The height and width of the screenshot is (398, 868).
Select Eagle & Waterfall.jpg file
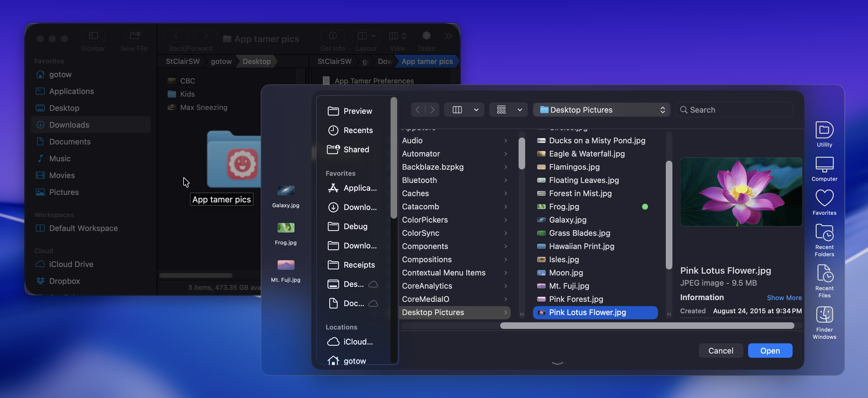click(x=595, y=154)
